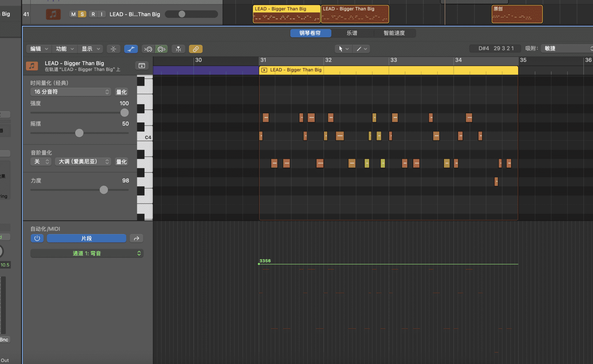The image size is (593, 364).
Task: Toggle automation power button
Action: (x=37, y=238)
